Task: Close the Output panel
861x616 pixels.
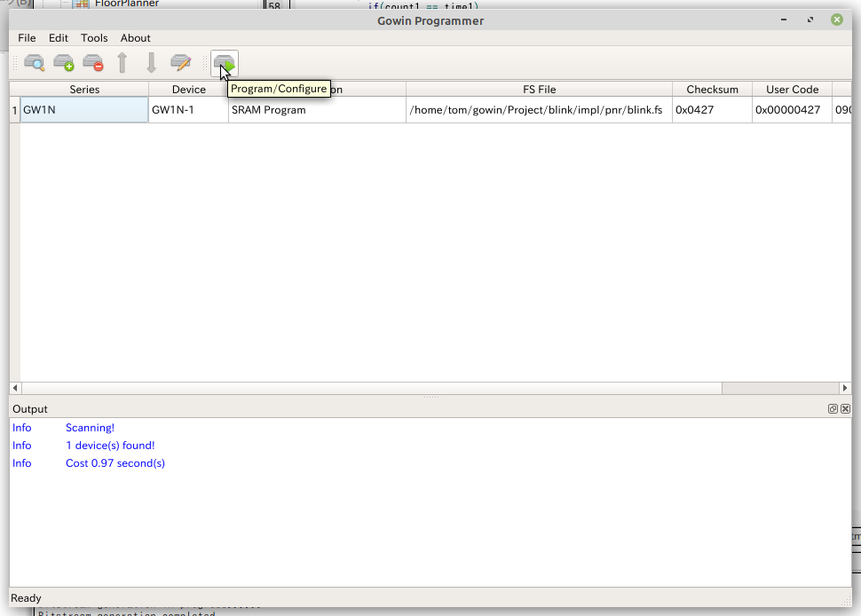Action: [x=846, y=409]
